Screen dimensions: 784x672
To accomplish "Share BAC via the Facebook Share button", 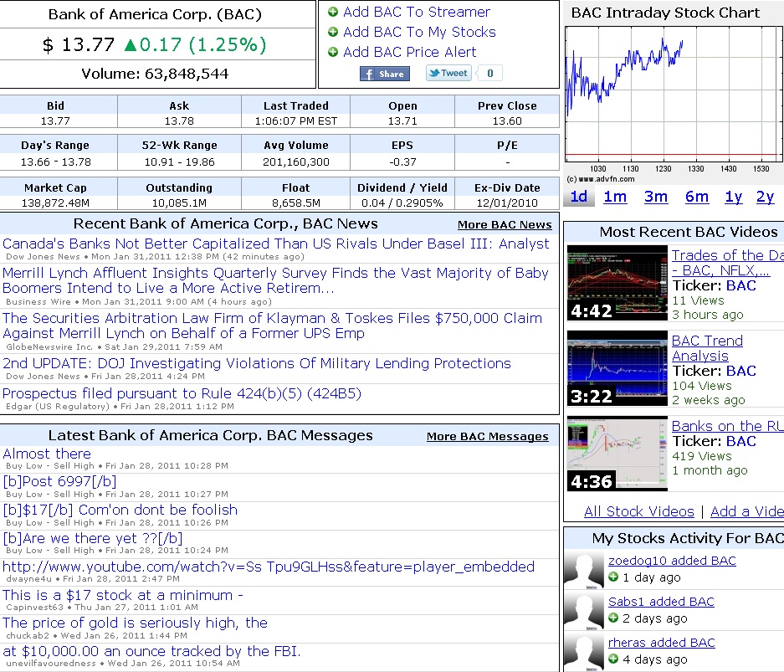I will tap(385, 74).
